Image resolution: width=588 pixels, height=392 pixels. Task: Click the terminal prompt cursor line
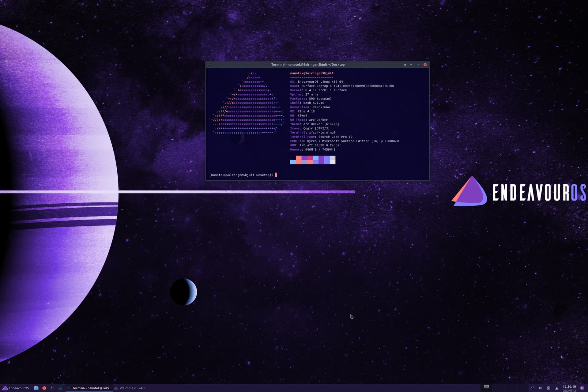click(243, 175)
